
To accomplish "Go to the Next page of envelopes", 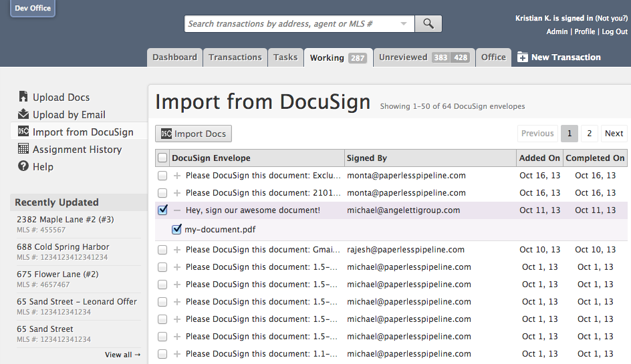I will point(614,134).
